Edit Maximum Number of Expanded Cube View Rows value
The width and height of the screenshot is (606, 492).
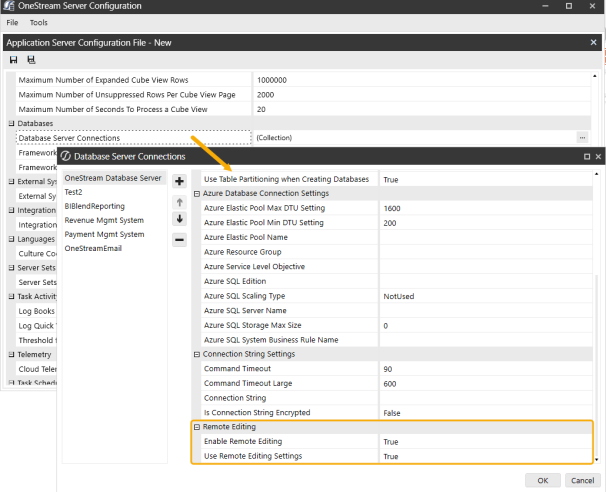tap(422, 80)
